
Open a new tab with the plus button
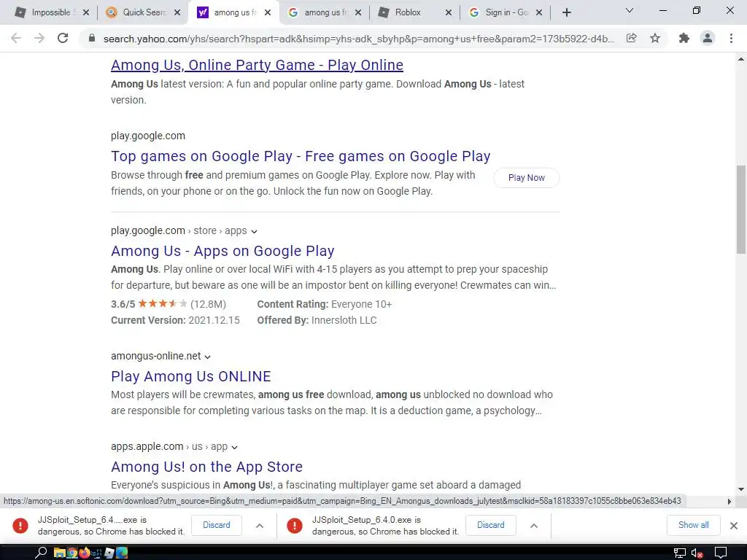point(566,12)
